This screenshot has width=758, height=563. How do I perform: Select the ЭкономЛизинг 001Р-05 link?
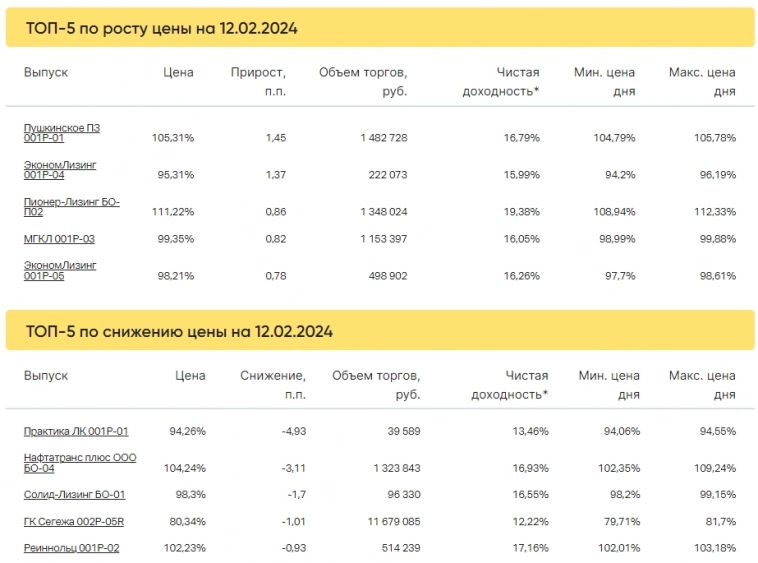[60, 271]
